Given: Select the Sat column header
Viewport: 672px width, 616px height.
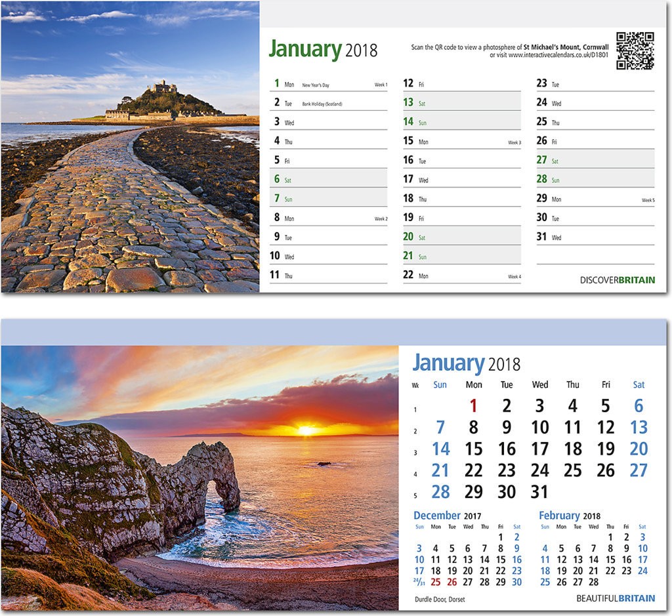Looking at the screenshot, I should coord(639,384).
